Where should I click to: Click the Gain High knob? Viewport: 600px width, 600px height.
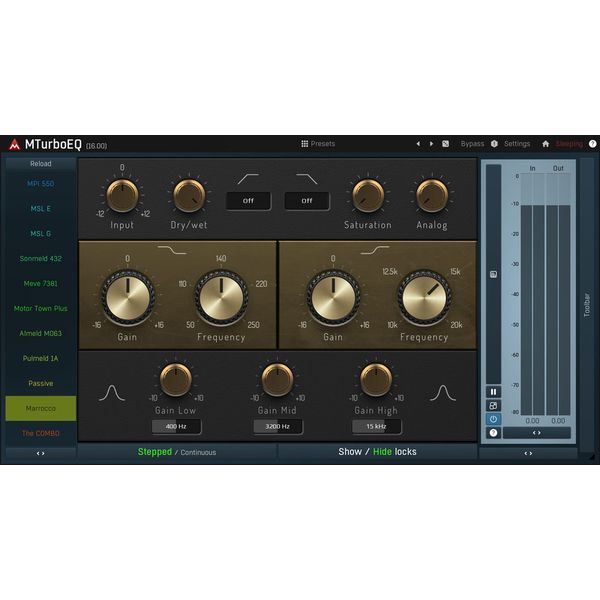pyautogui.click(x=376, y=380)
